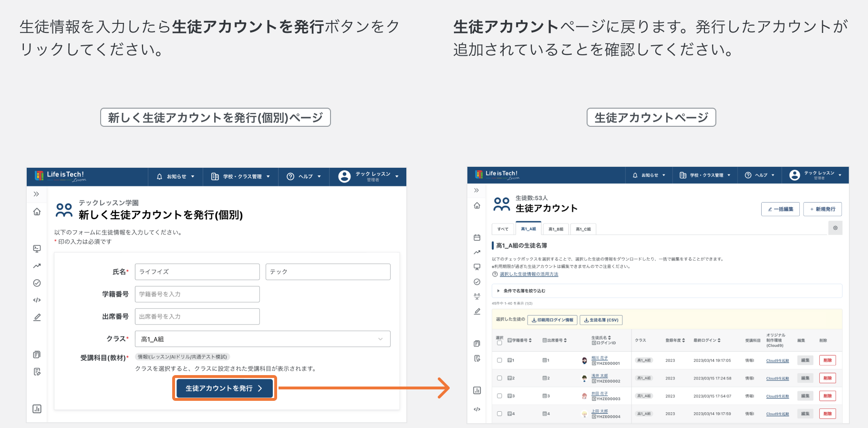Expand the sidebar on the new student account page
Viewport: 868px width, 428px height.
click(36, 194)
